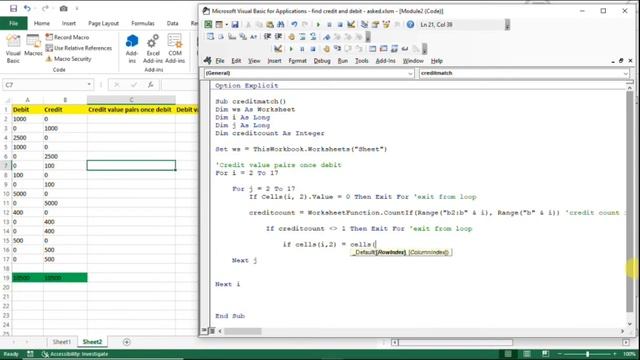Click the VBA code horizontal scrollbar thumb

pos(242,331)
